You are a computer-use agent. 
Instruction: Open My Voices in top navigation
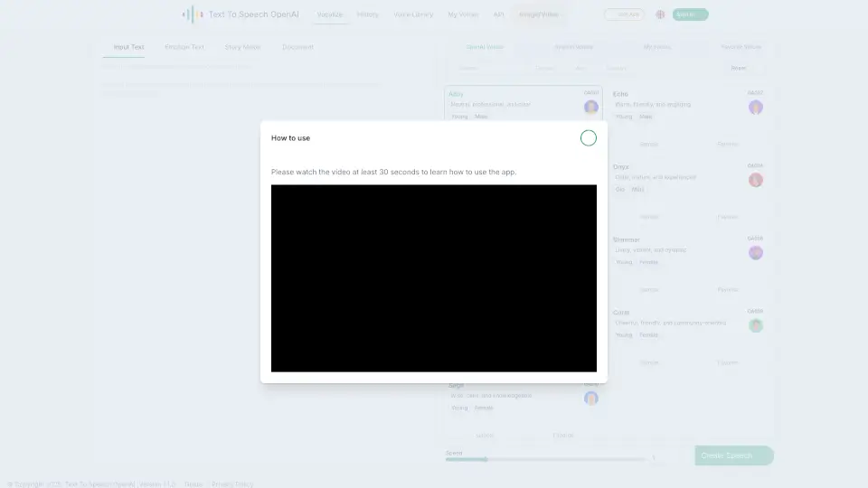tap(465, 14)
